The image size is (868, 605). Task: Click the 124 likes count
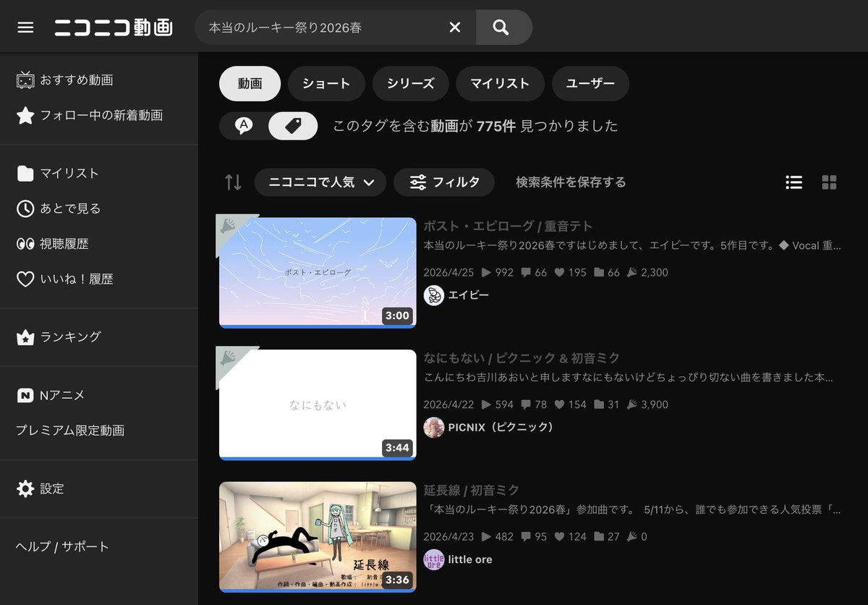570,536
